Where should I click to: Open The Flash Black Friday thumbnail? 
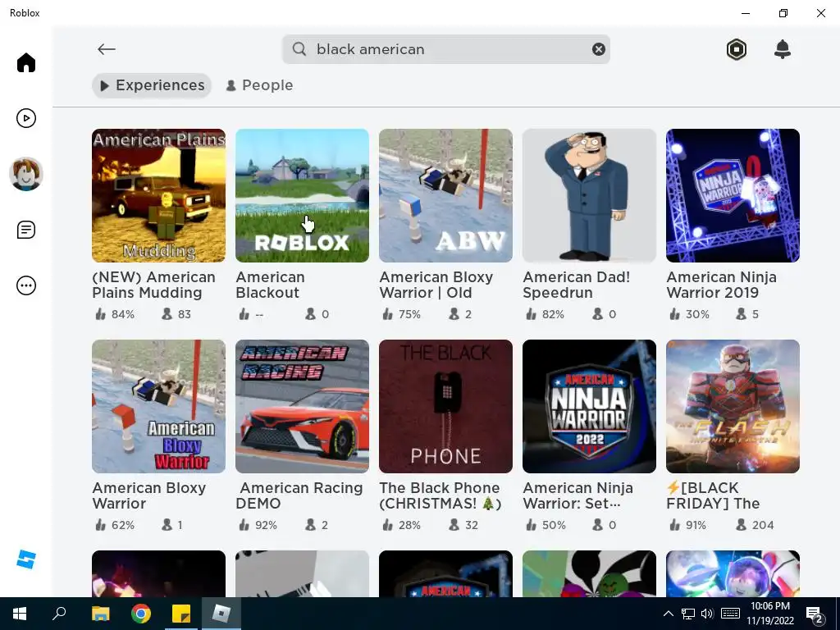pyautogui.click(x=733, y=407)
